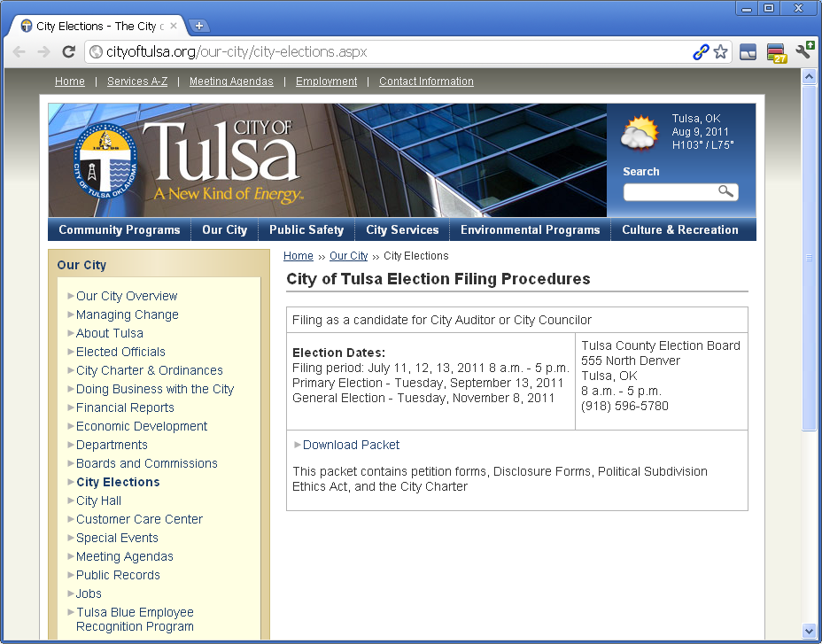This screenshot has width=822, height=644.
Task: Open Economic Development in sidebar
Action: coord(142,426)
